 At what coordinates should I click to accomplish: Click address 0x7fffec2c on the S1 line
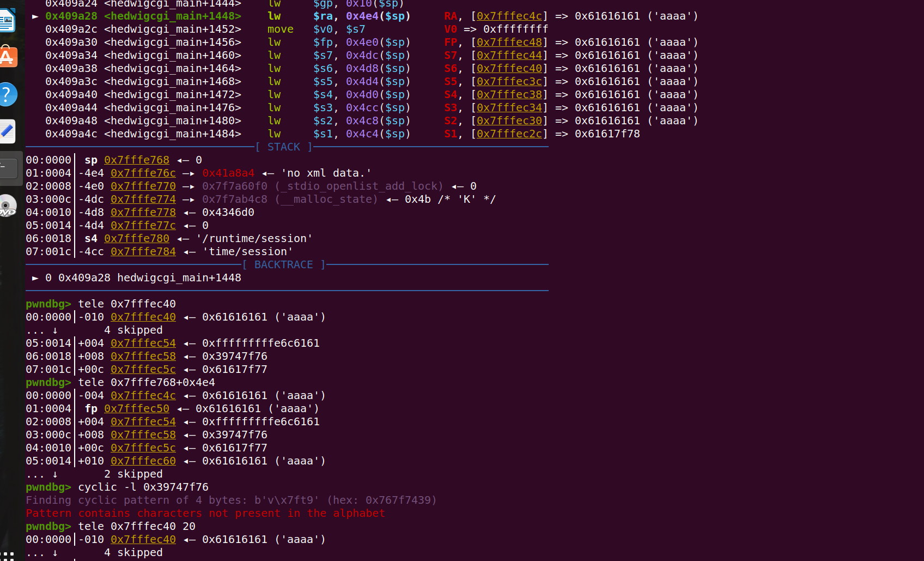[509, 134]
